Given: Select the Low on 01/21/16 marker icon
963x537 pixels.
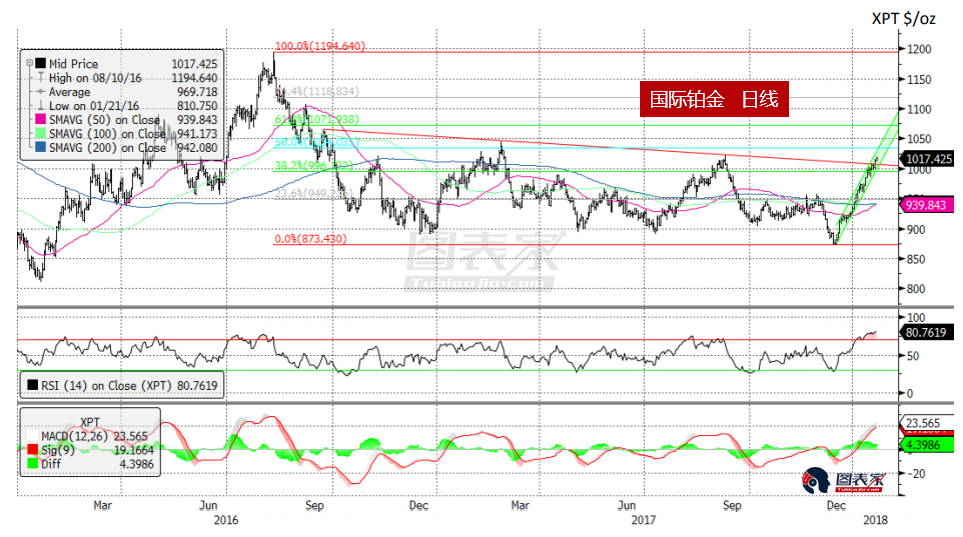Looking at the screenshot, I should point(40,106).
